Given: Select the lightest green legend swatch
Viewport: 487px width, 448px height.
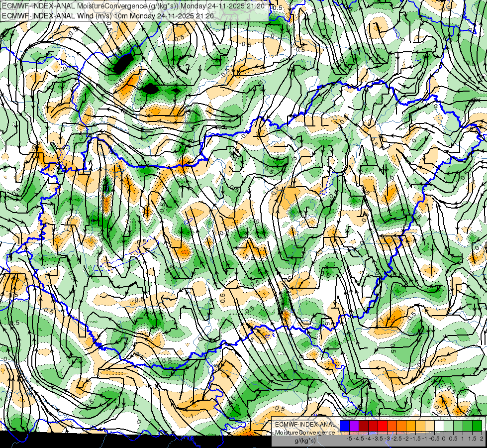Looking at the screenshot, I should [x=449, y=426].
